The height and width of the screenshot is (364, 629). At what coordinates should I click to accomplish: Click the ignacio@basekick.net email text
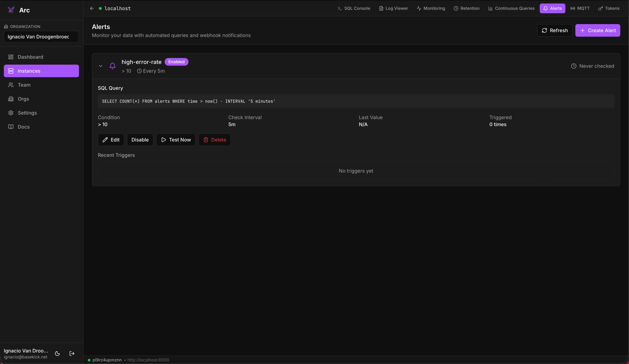coord(26,357)
